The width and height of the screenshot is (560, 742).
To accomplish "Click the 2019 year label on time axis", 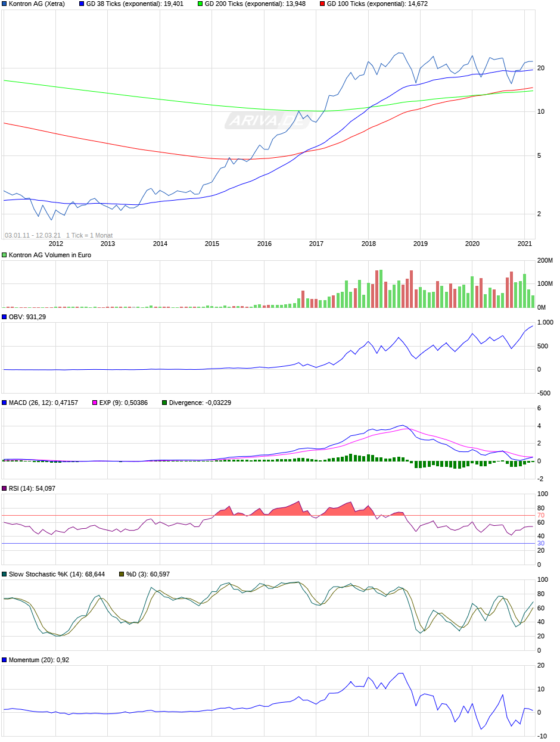I will pyautogui.click(x=421, y=244).
